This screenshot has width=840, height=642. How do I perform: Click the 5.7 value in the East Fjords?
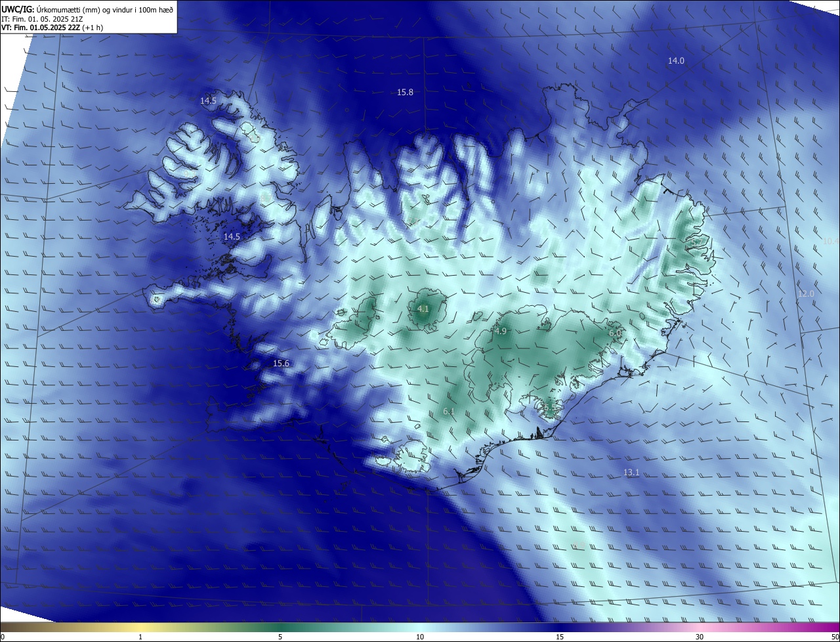pos(697,243)
